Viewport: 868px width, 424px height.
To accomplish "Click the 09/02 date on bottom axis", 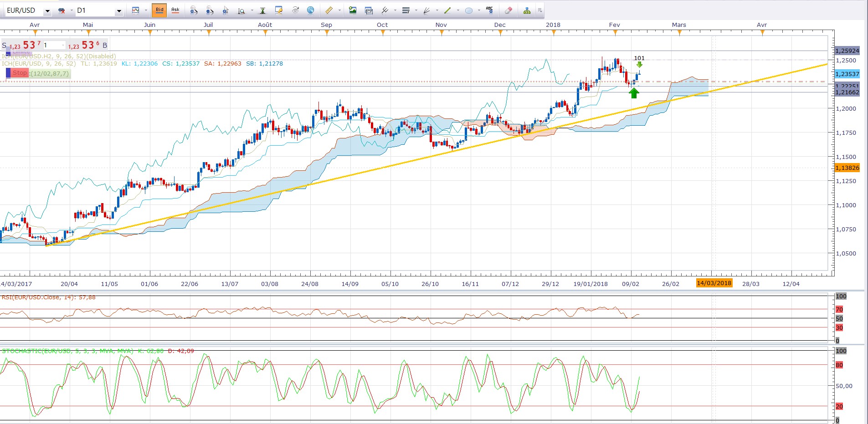I will 631,284.
